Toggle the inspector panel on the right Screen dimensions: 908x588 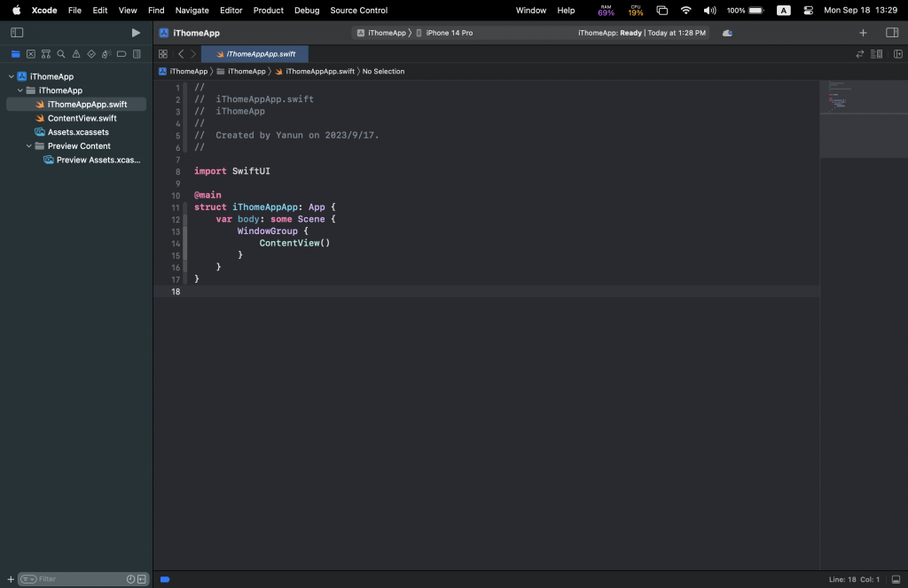coord(892,33)
